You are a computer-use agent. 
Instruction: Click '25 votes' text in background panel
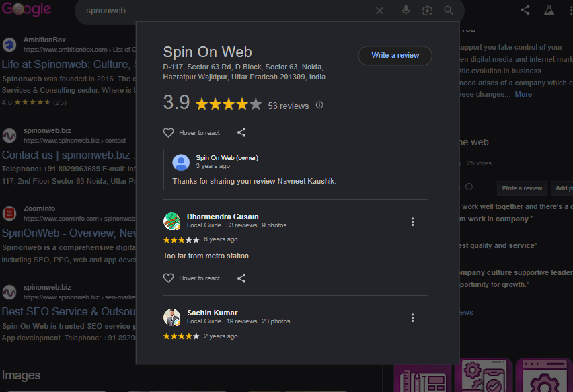coord(479,163)
